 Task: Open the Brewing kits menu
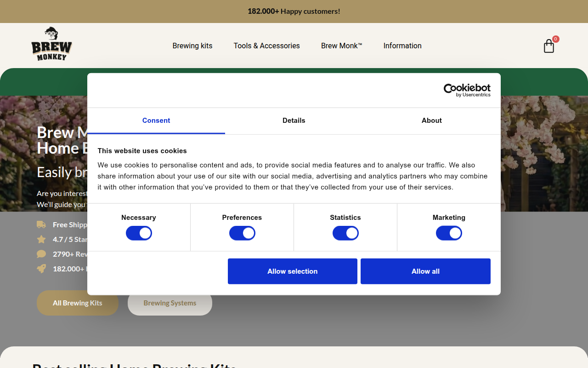[x=192, y=46]
